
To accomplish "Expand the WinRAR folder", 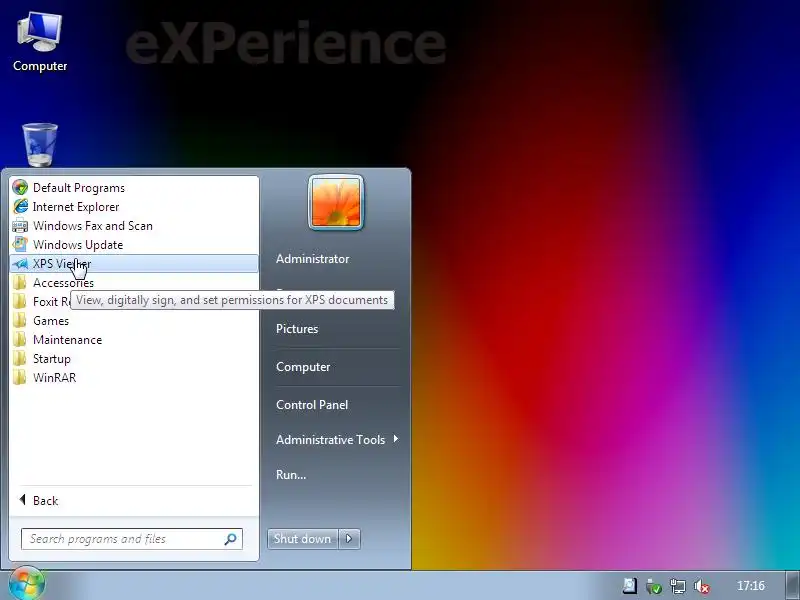I will click(134, 378).
